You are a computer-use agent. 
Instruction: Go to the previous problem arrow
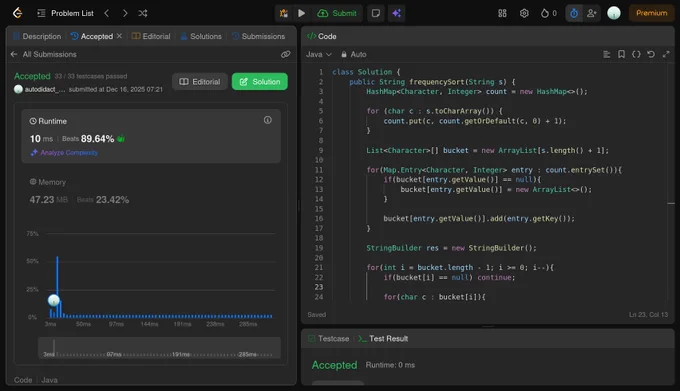[107, 13]
